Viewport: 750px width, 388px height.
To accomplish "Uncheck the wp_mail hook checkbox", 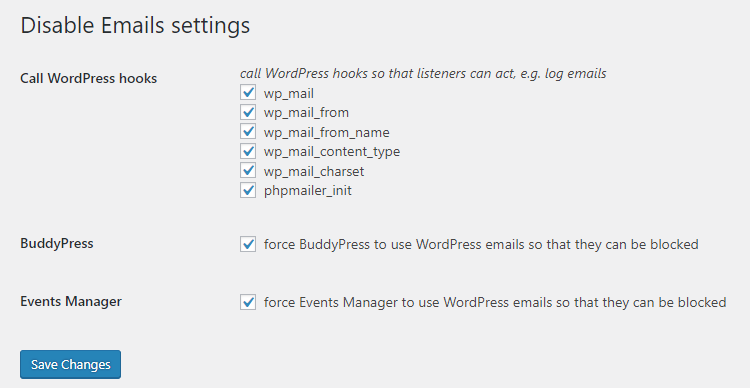I will [248, 93].
